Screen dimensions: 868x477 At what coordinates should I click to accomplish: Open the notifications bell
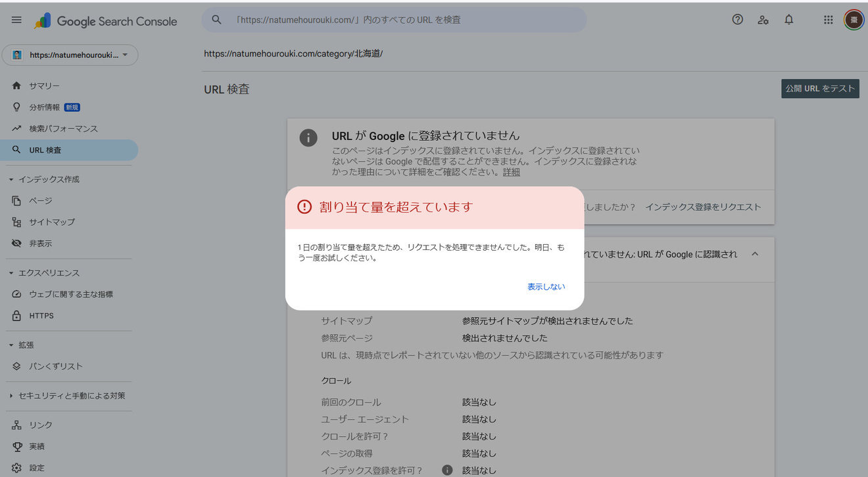pos(789,20)
